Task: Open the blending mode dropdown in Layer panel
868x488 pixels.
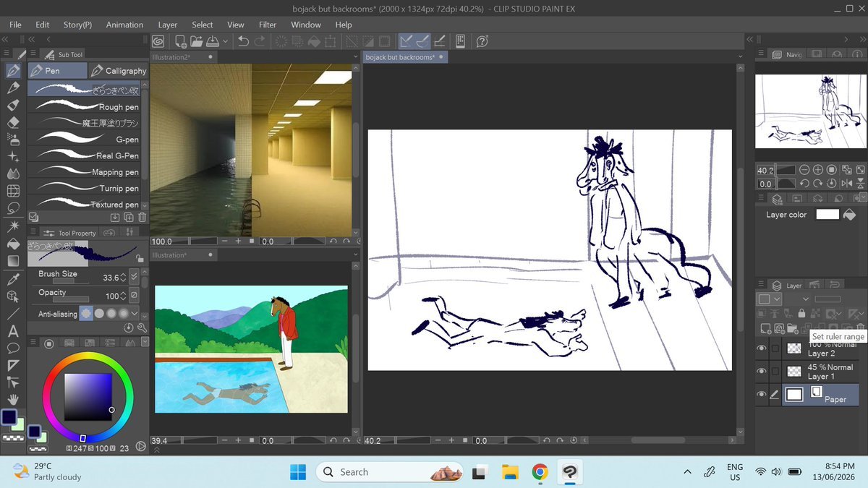Action: (x=805, y=299)
